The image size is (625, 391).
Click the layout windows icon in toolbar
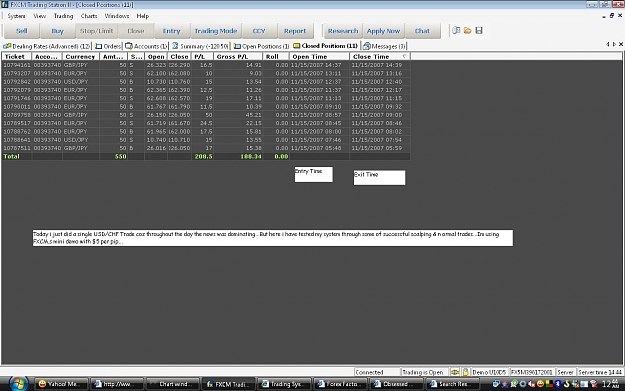click(x=456, y=30)
